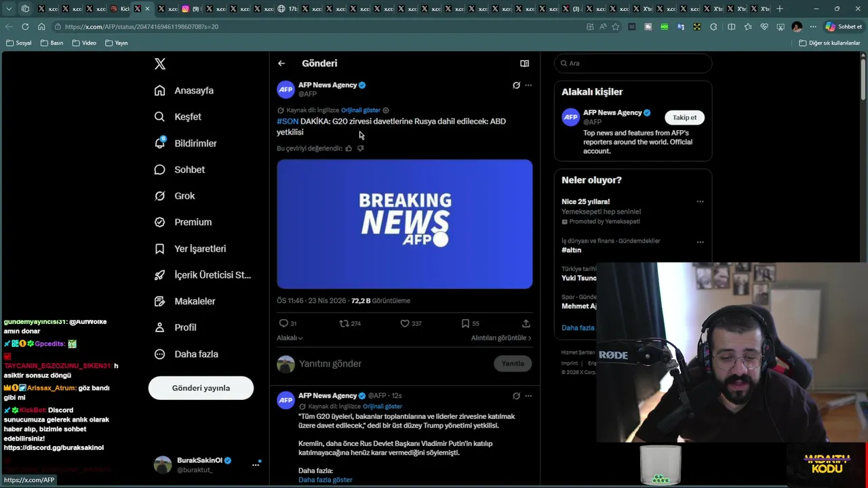Open the Breaking News AFP image

point(404,224)
